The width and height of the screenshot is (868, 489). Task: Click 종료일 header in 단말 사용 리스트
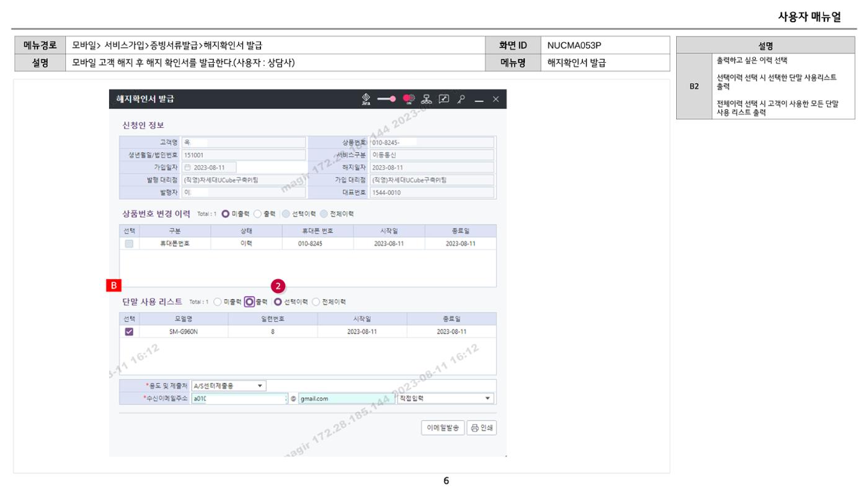pos(452,319)
